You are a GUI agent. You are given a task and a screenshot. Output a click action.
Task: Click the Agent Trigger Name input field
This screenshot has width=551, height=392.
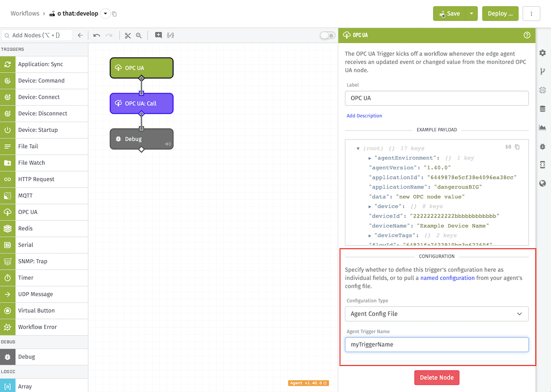(x=437, y=345)
